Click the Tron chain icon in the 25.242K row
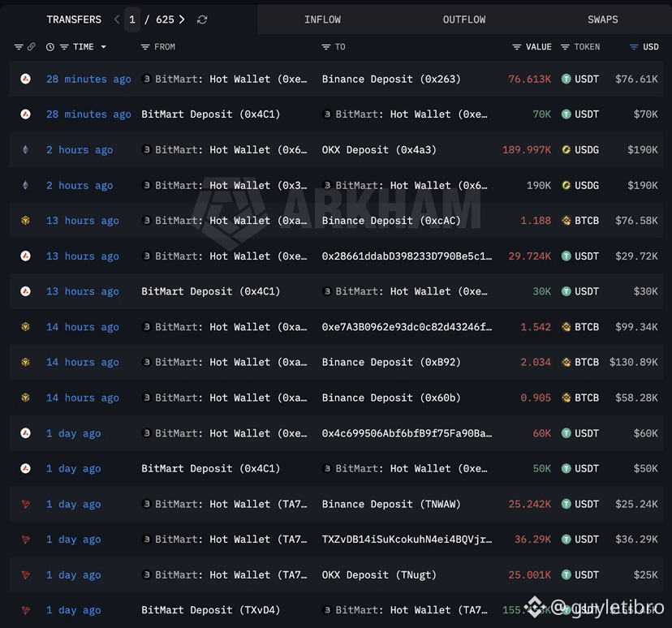Screen dimensions: 672x628 point(26,504)
